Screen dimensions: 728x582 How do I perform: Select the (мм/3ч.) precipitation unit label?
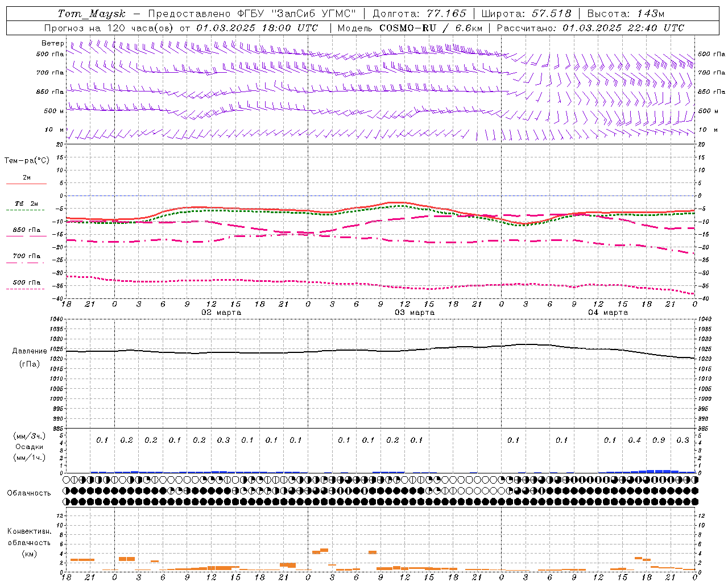click(x=29, y=436)
